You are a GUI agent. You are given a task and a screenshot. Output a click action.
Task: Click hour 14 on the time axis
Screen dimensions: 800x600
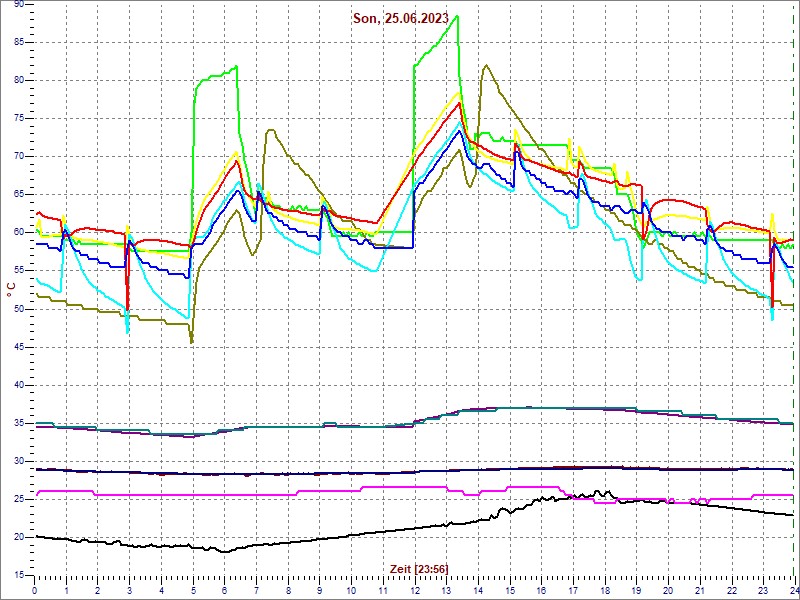[x=479, y=590]
